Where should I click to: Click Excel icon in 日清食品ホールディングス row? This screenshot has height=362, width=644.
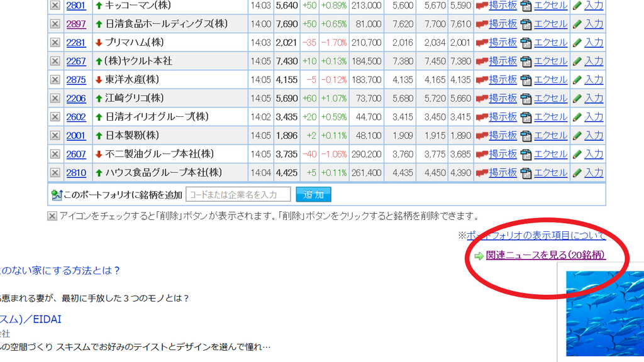click(526, 25)
